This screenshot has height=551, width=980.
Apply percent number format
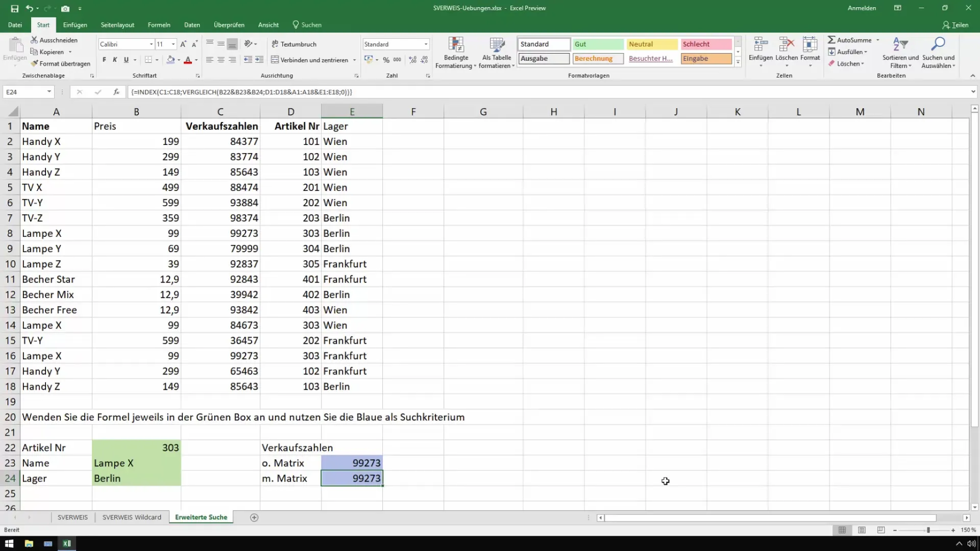(386, 60)
